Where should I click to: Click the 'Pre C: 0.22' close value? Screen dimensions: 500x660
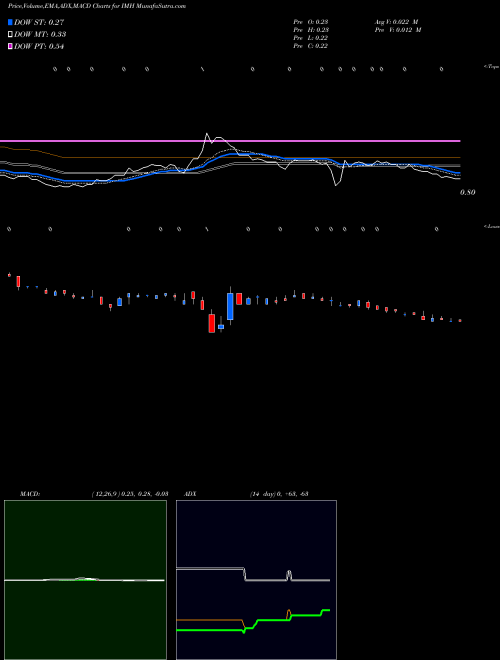[x=311, y=46]
